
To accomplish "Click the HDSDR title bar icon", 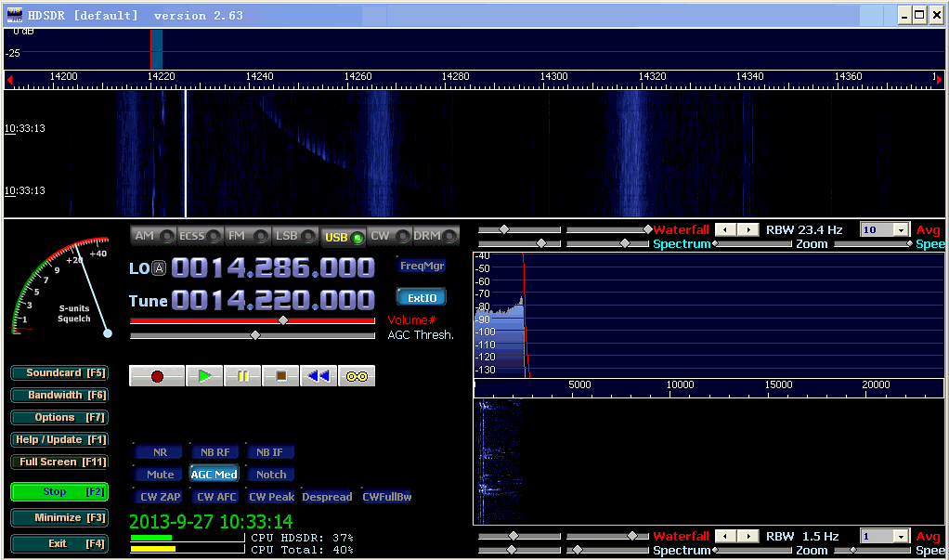I will 15,15.
